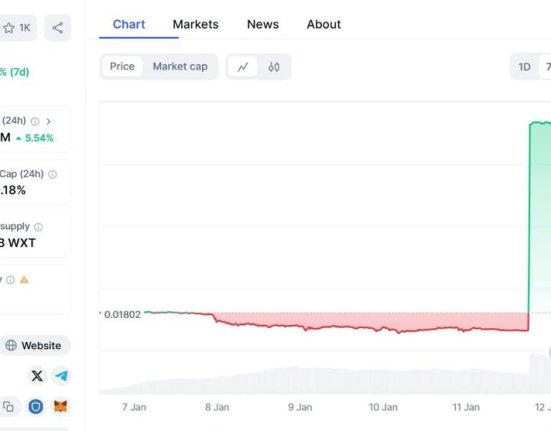The height and width of the screenshot is (431, 551).
Task: Open info icon next to volume (24h)
Action: [35, 122]
